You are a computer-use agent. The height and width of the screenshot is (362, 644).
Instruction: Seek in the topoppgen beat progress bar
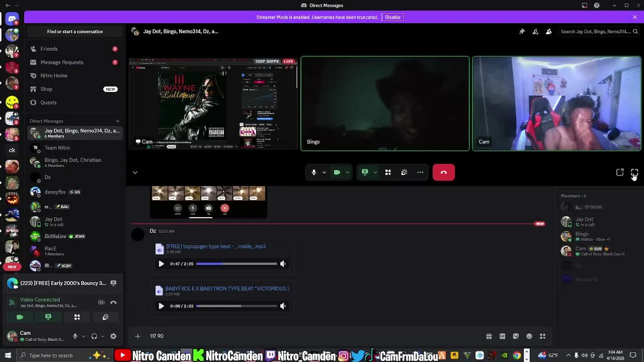[x=236, y=263]
